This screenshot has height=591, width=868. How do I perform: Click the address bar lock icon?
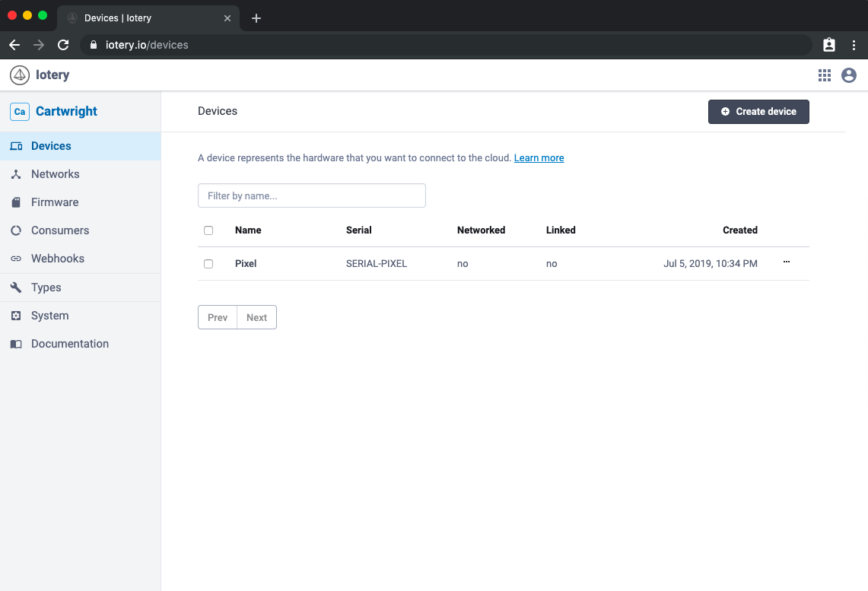(x=94, y=45)
